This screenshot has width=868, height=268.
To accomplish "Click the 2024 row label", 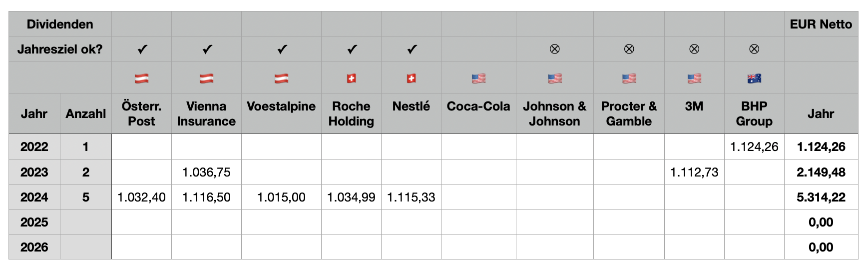I will [34, 197].
